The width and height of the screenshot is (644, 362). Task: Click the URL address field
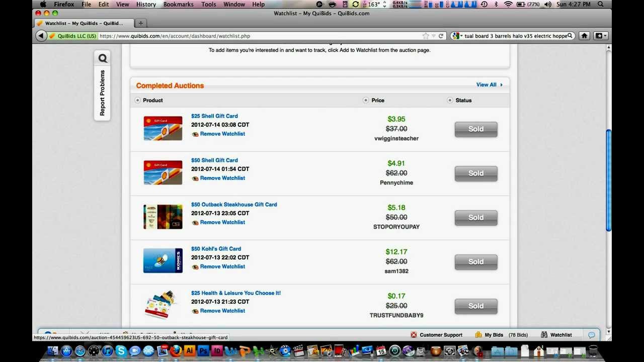259,36
